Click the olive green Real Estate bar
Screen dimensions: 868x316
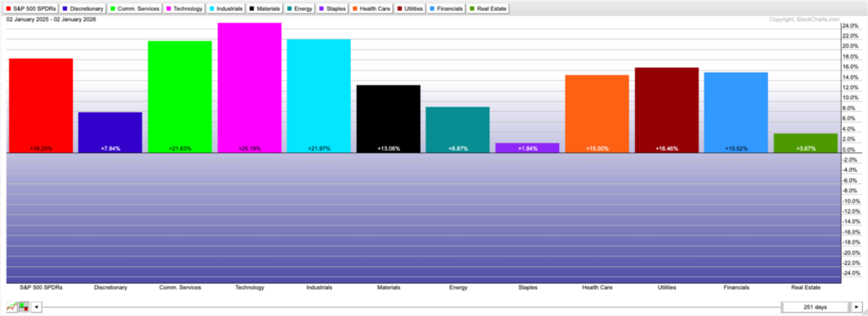point(806,143)
